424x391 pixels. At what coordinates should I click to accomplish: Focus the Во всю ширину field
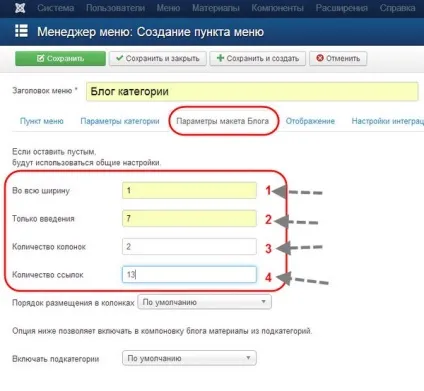click(x=189, y=191)
